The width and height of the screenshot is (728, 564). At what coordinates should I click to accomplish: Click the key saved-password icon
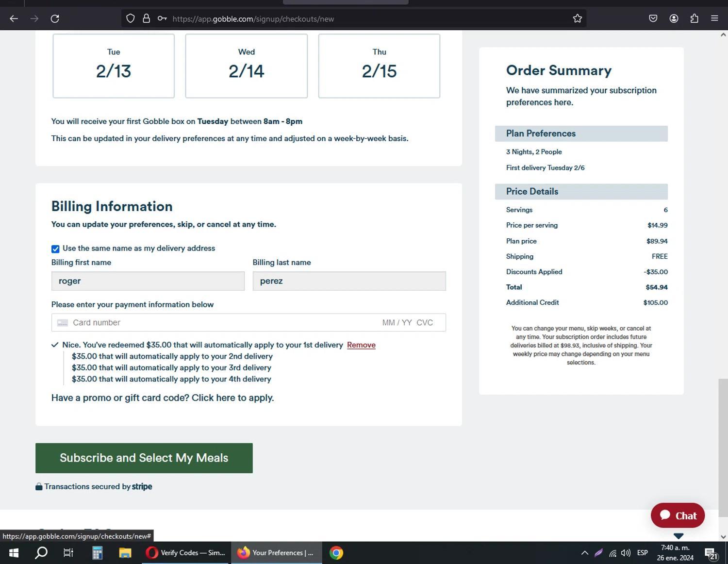[x=162, y=18]
